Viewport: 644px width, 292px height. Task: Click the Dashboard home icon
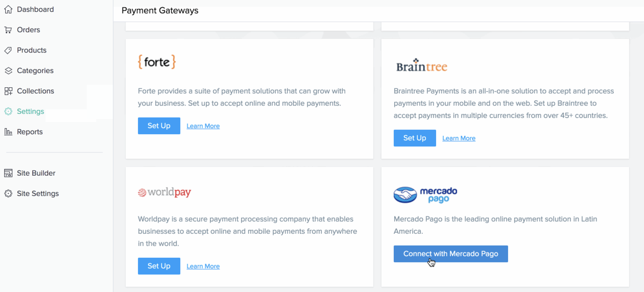click(x=8, y=9)
